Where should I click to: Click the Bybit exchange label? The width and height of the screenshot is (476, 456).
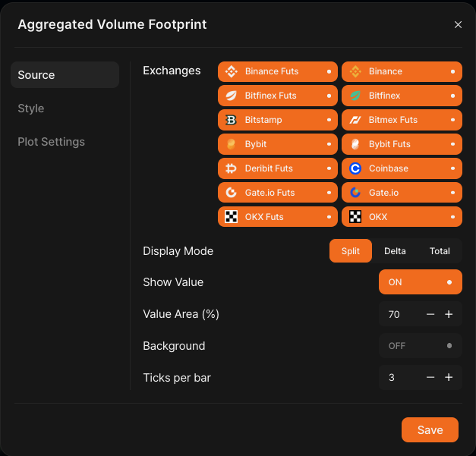[x=256, y=144]
